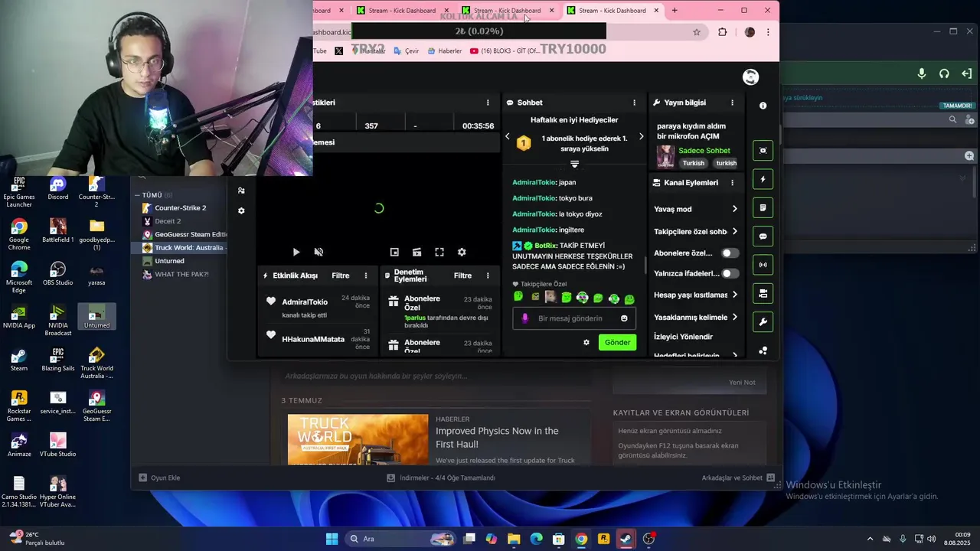Screen dimensions: 980x551
Task: Switch preview to theater mode
Action: [416, 252]
